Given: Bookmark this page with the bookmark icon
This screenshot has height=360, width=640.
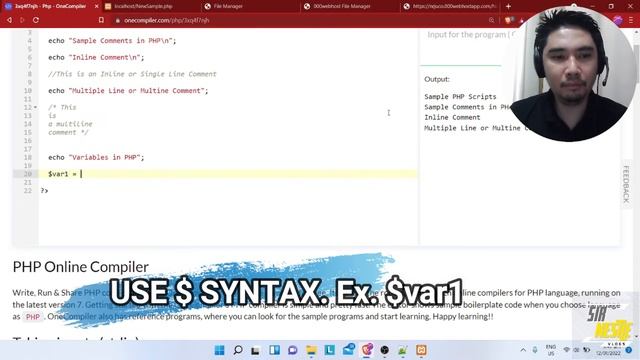Looking at the screenshot, I should 101,20.
